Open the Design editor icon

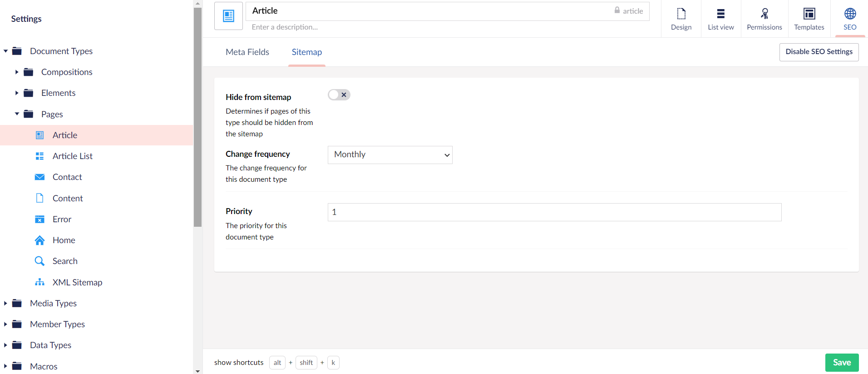click(681, 14)
